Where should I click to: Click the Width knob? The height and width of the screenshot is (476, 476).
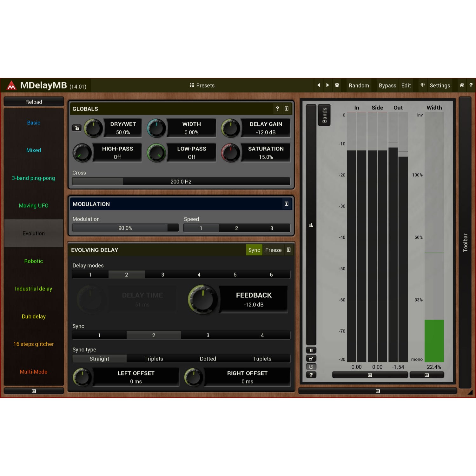(156, 128)
